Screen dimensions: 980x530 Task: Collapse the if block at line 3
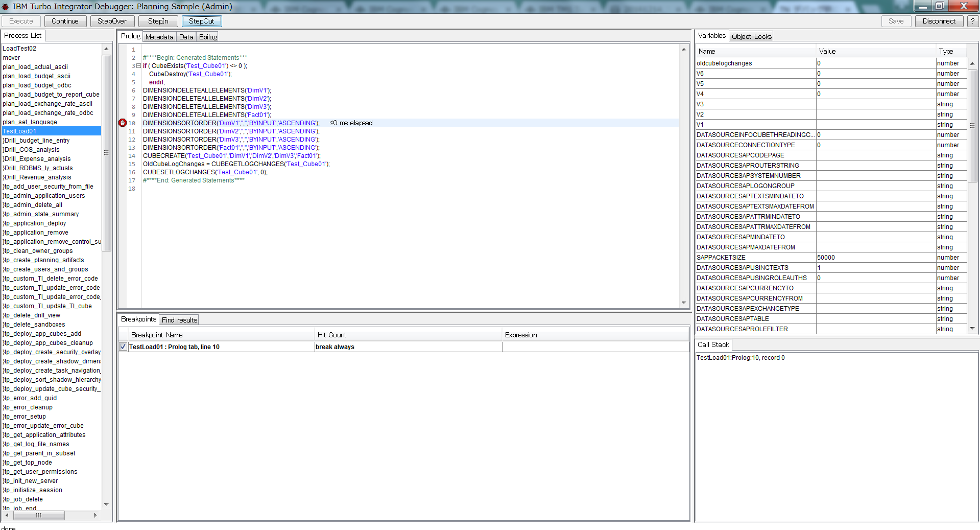[x=138, y=65]
